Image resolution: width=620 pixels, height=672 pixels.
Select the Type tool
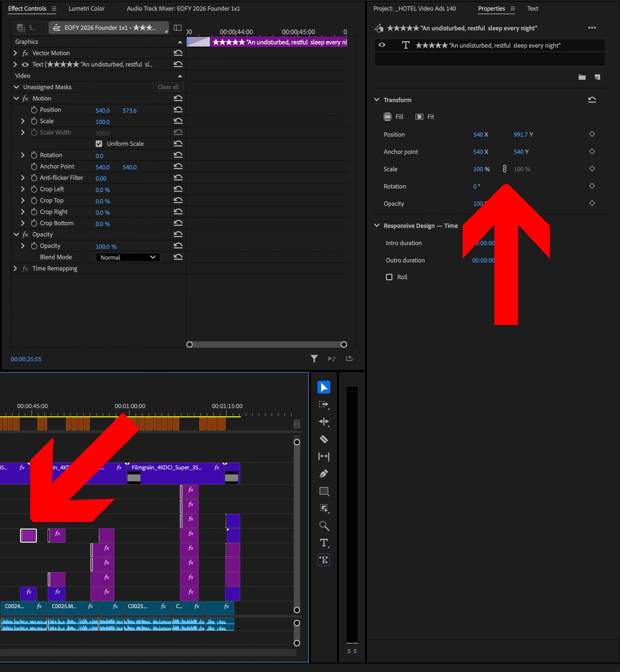point(324,543)
